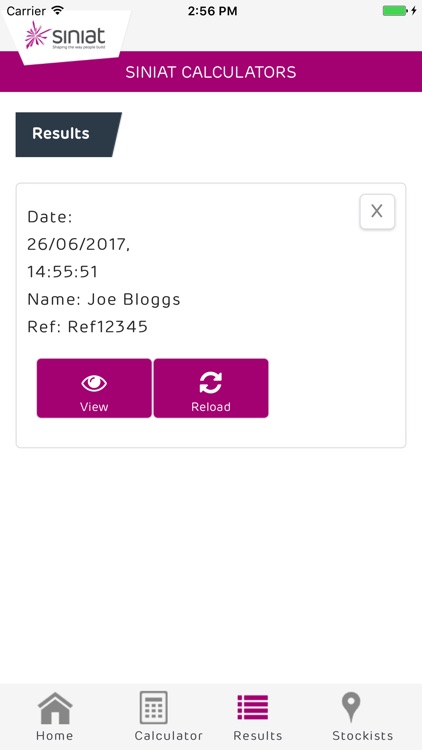The image size is (422, 750).
Task: Tap the Home house icon
Action: coord(55,708)
